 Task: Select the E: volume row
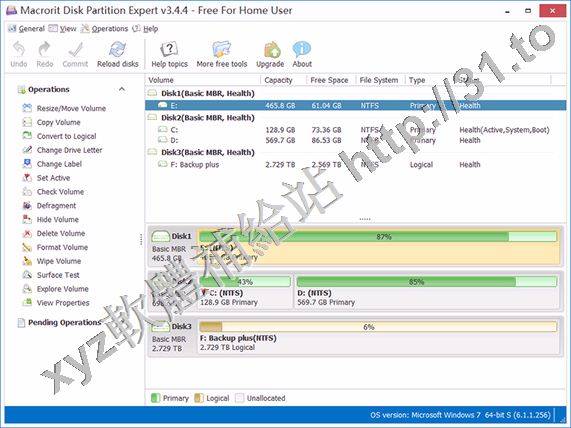pyautogui.click(x=355, y=105)
